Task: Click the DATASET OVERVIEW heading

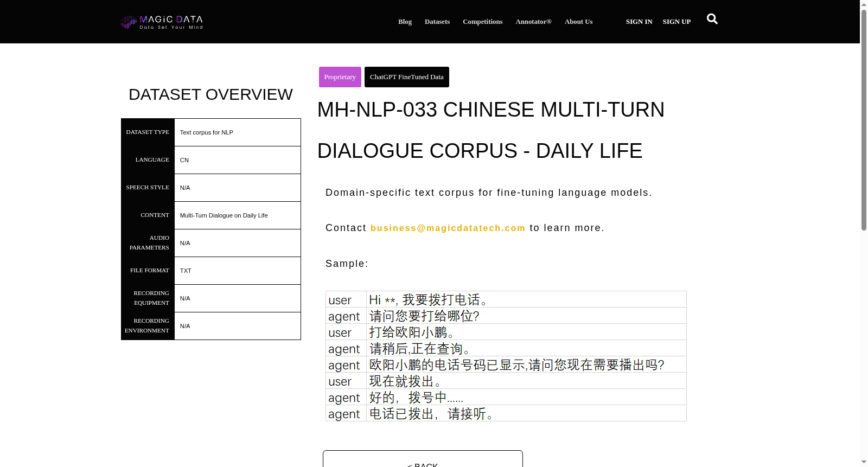Action: [210, 94]
